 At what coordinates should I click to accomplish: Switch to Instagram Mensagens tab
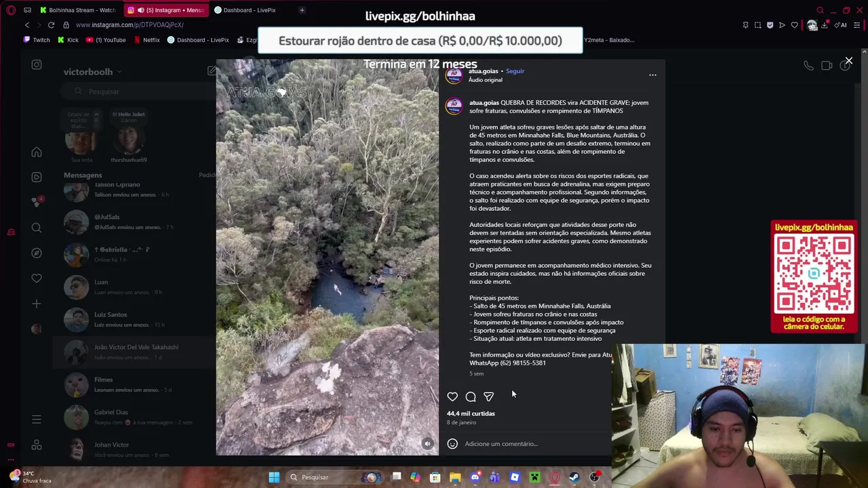pyautogui.click(x=165, y=10)
